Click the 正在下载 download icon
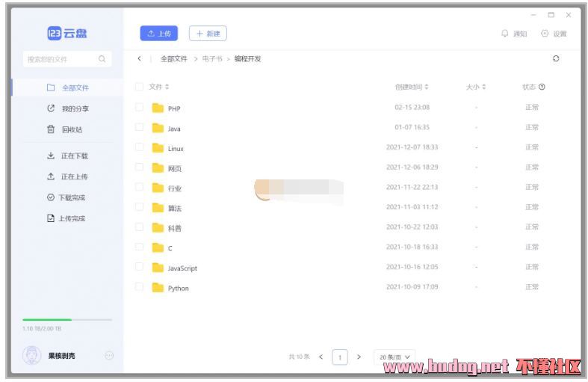The width and height of the screenshot is (588, 382). click(x=51, y=155)
